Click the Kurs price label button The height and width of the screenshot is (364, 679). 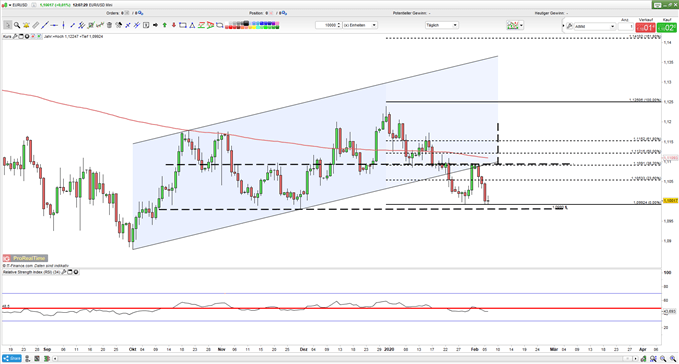pyautogui.click(x=7, y=36)
